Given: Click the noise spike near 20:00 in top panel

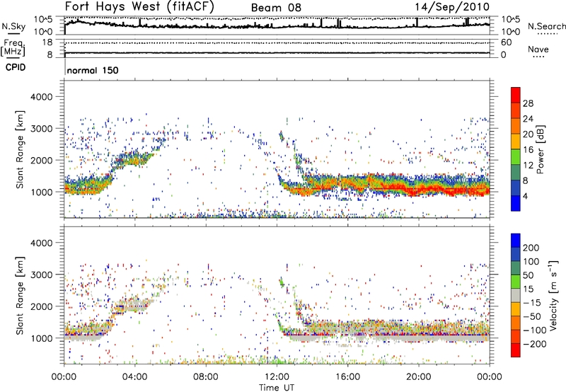Looking at the screenshot, I should pyautogui.click(x=417, y=22).
